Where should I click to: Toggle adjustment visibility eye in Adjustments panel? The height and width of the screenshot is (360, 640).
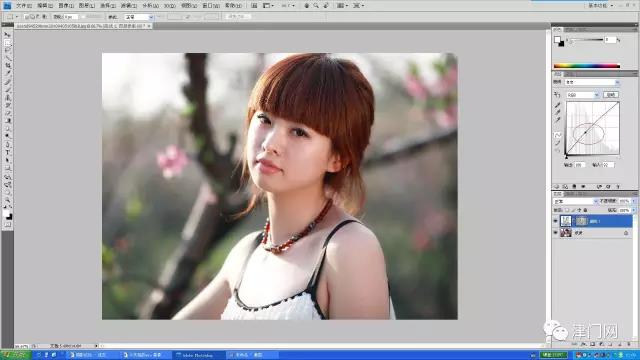tap(583, 187)
